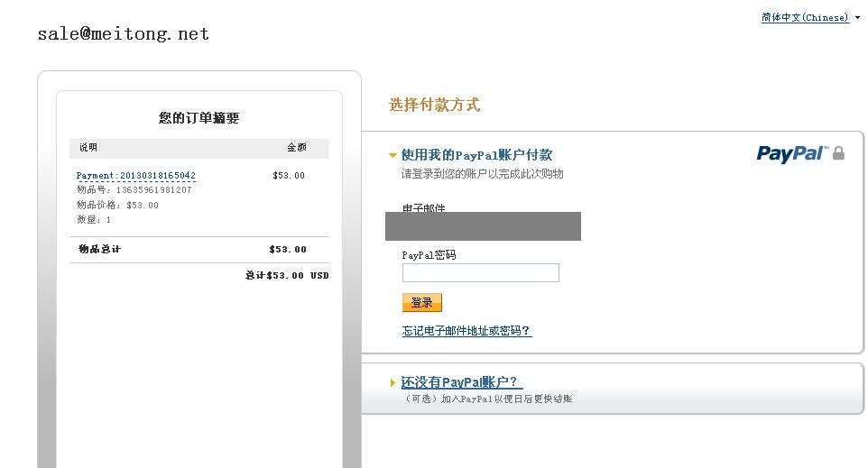Open the Chinese language dropdown arrow
Viewport: 868px width, 468px height.
click(857, 18)
